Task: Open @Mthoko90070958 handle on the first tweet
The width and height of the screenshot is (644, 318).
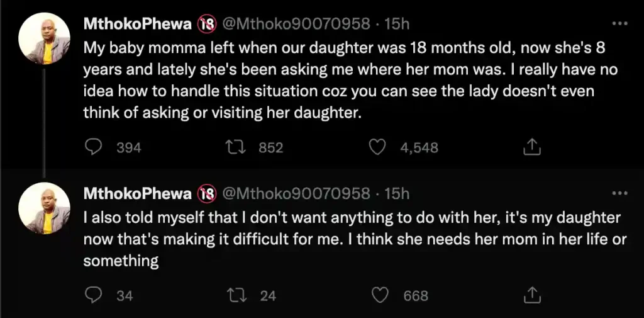Action: [296, 24]
